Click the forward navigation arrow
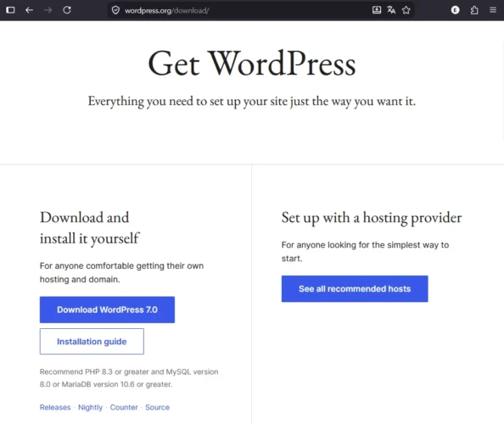This screenshot has width=504, height=424. pos(48,10)
